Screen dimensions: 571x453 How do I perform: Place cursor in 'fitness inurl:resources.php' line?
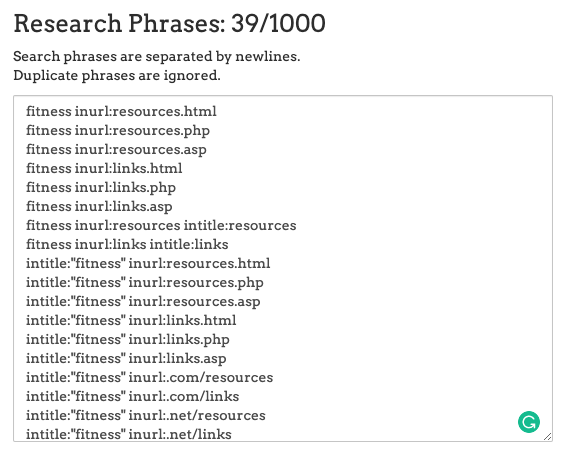coord(118,130)
